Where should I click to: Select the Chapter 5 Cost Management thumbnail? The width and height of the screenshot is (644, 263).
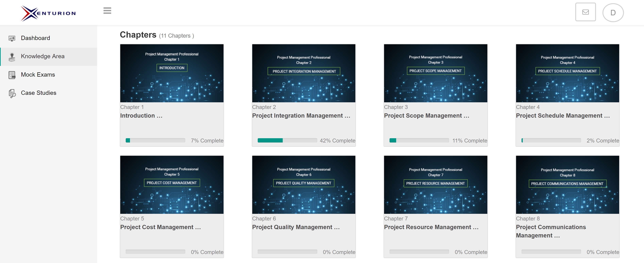(172, 185)
